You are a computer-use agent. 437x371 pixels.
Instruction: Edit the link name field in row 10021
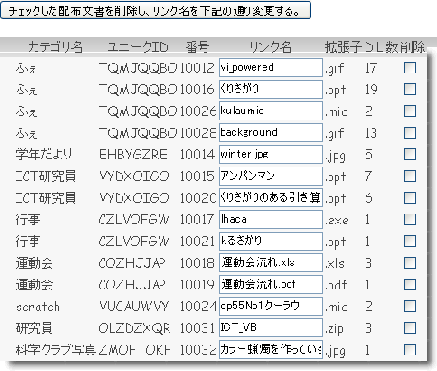click(x=271, y=241)
